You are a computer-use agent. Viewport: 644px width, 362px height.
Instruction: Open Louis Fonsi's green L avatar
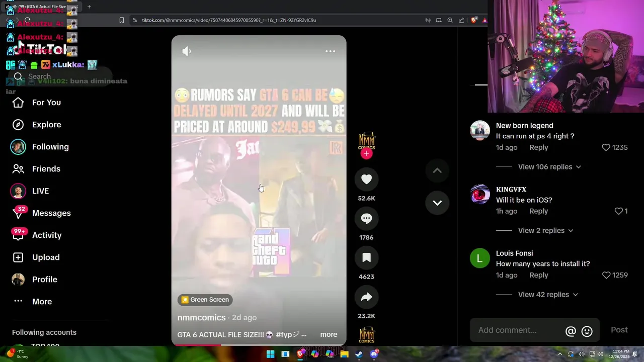pos(480,258)
